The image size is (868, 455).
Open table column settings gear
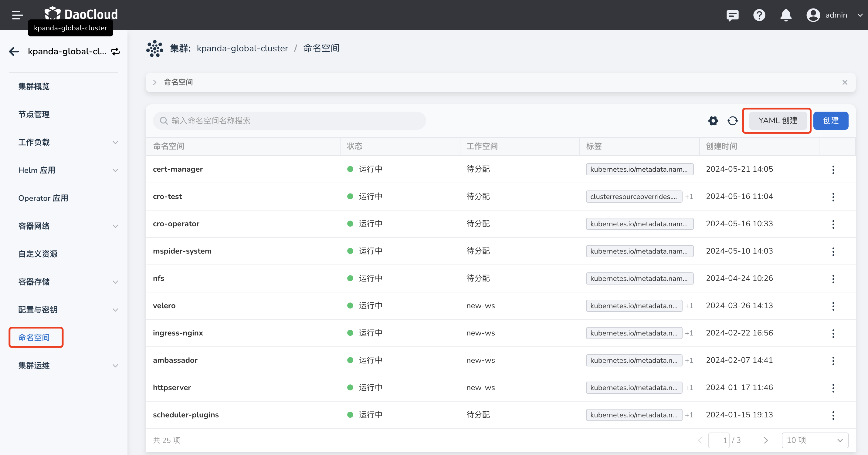pyautogui.click(x=713, y=120)
